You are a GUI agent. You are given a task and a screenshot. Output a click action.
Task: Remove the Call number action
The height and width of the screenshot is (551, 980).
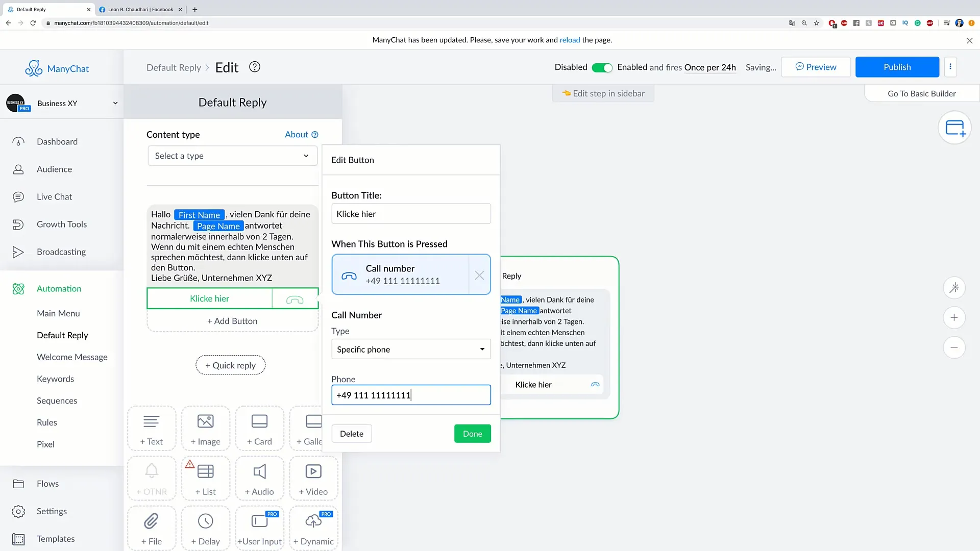pyautogui.click(x=479, y=275)
